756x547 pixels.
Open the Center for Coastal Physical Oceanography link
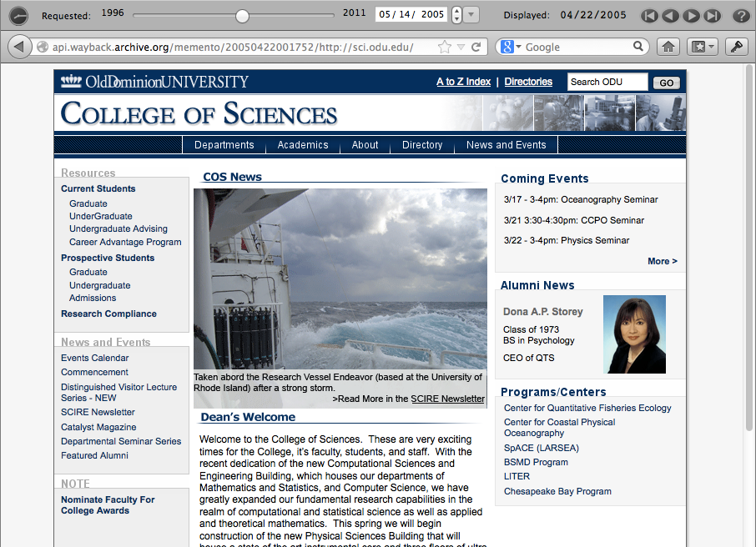(x=559, y=428)
